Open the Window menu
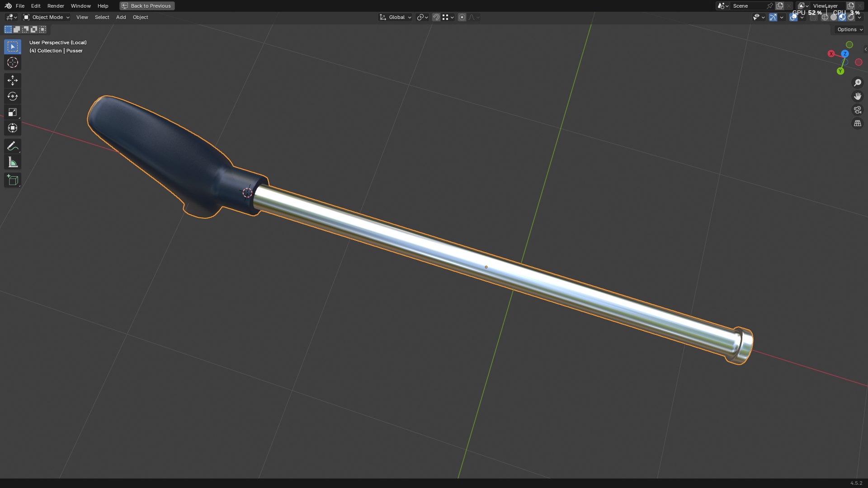868x488 pixels. tap(81, 6)
